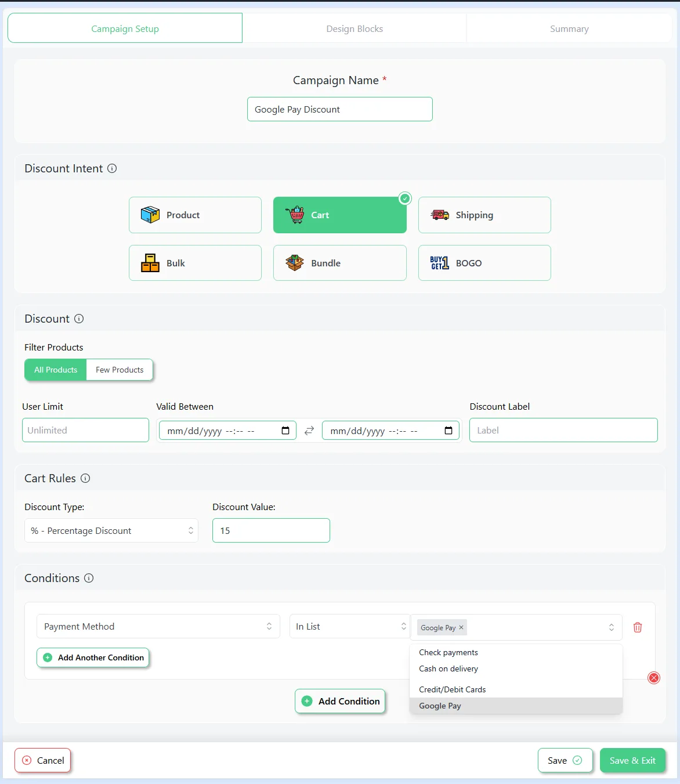The height and width of the screenshot is (784, 680).
Task: Choose the Bulk discount intent
Action: point(195,263)
